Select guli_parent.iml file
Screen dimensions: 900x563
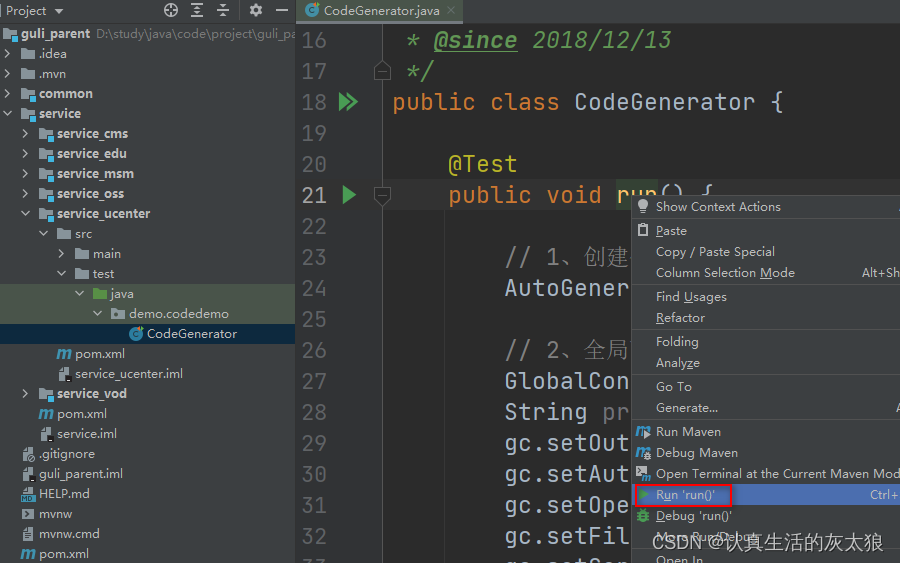coord(72,473)
